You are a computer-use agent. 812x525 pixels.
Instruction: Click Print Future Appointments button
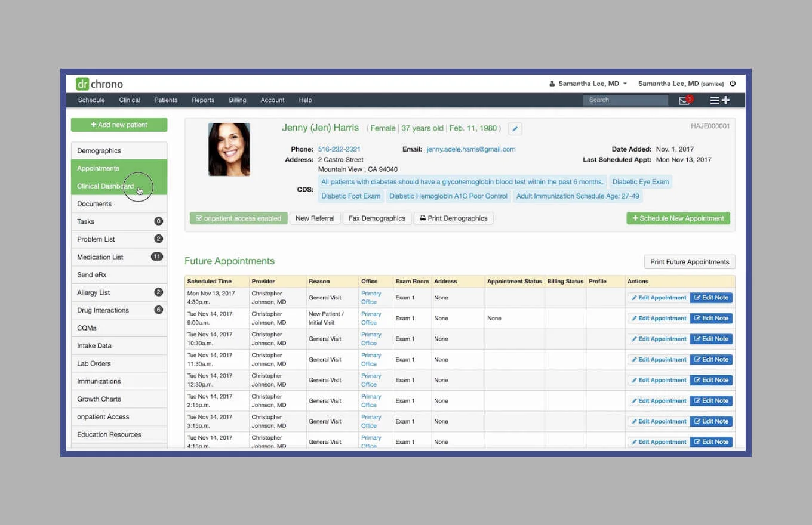pos(689,262)
